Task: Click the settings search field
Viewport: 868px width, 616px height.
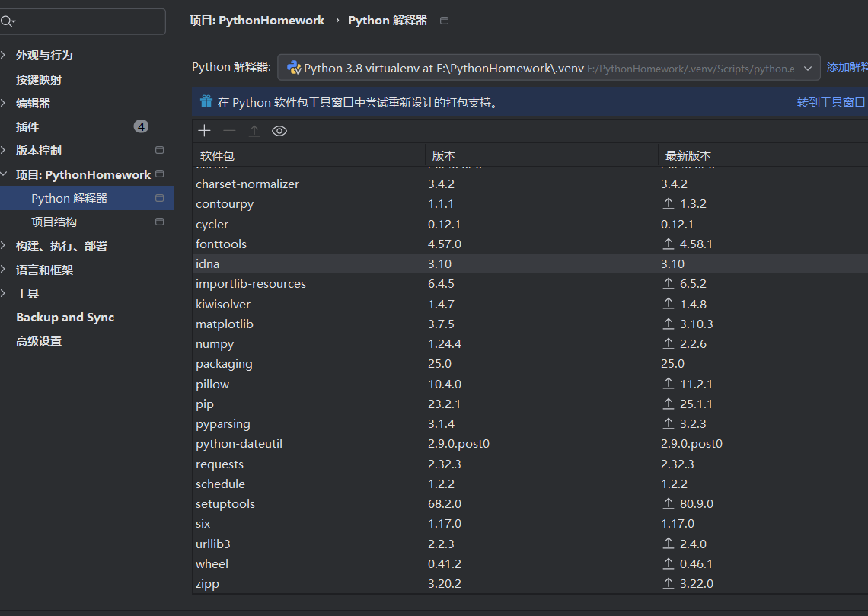Action: point(84,21)
